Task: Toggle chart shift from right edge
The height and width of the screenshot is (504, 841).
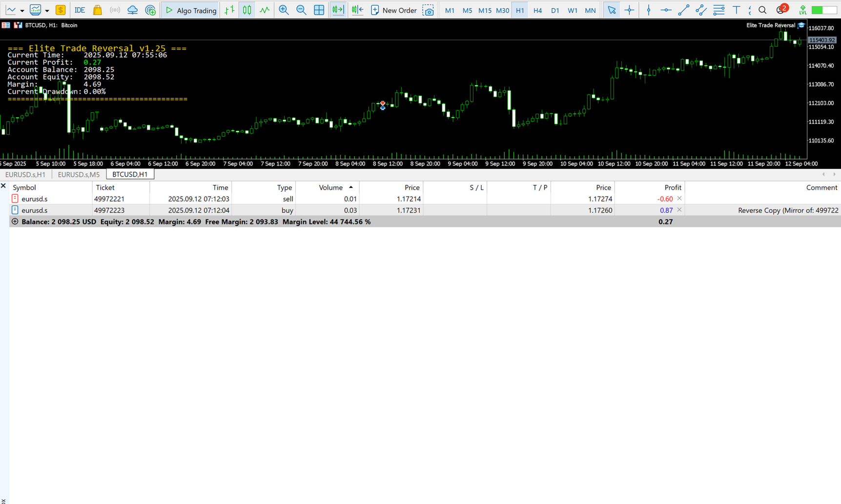Action: [357, 10]
